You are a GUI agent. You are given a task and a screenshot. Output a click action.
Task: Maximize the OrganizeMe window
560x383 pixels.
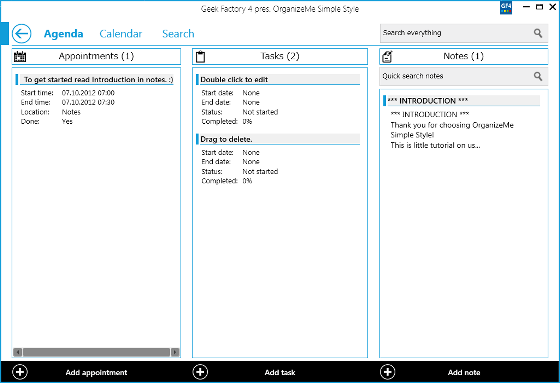540,7
